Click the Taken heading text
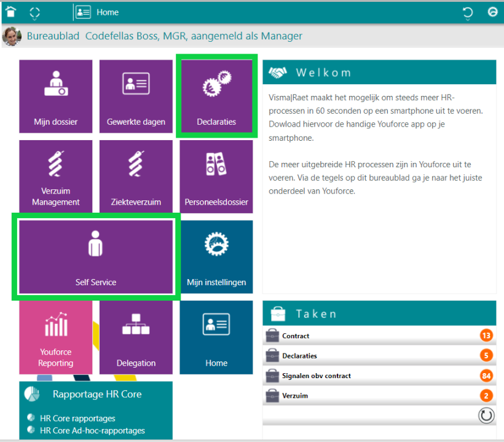The image size is (504, 442). coord(317,314)
